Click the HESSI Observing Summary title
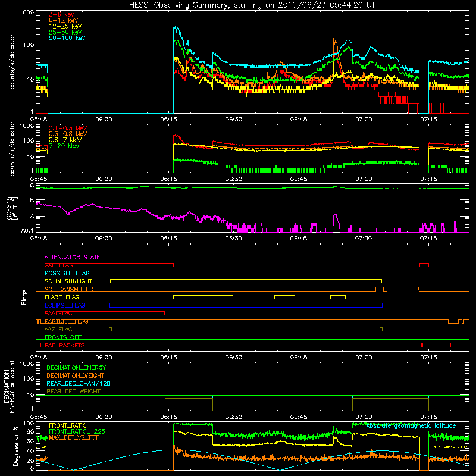The width and height of the screenshot is (476, 476). (252, 5)
